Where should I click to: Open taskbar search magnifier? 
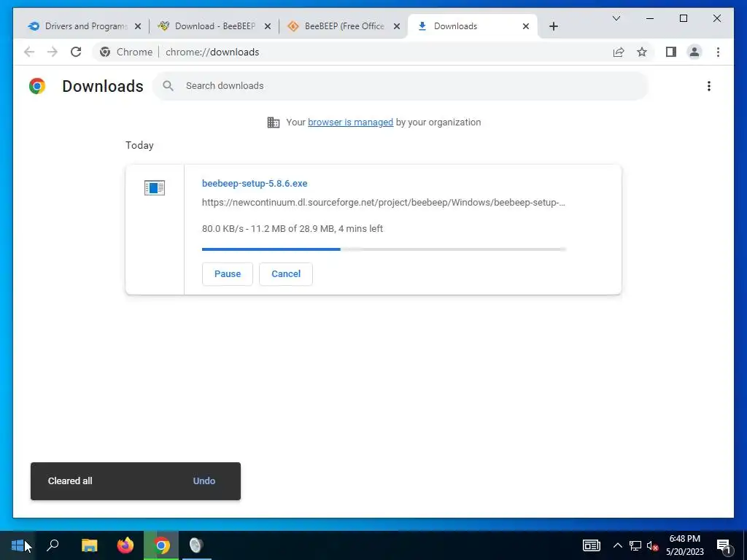point(53,545)
